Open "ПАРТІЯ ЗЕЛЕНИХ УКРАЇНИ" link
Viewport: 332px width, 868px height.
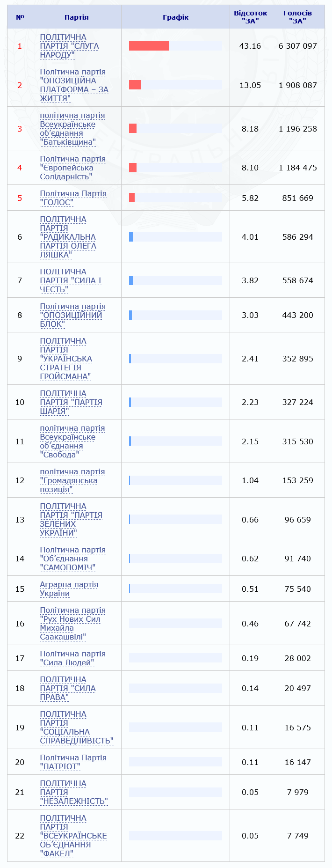click(x=71, y=520)
